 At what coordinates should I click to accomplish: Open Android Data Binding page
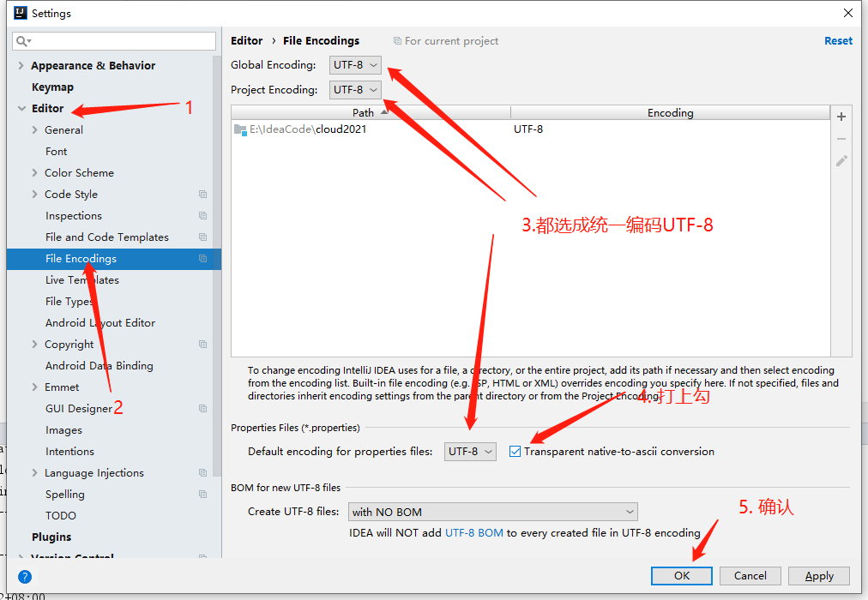pos(99,365)
